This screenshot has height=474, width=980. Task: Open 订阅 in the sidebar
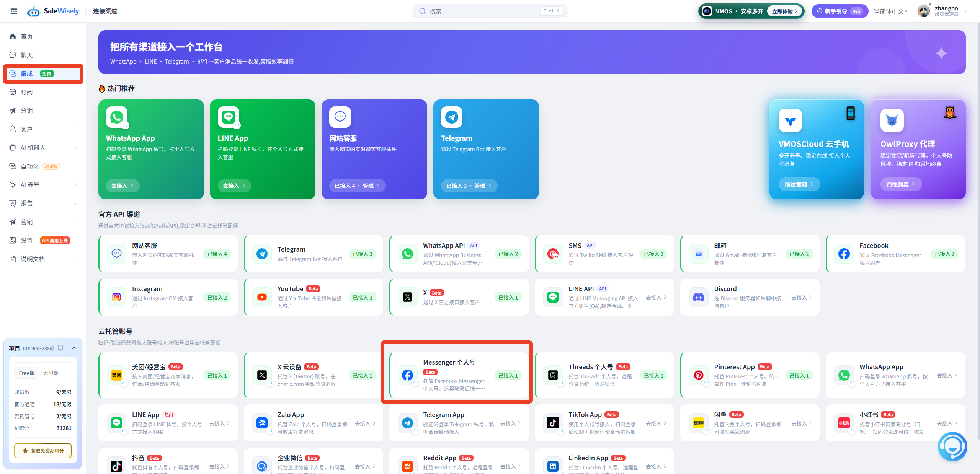click(x=43, y=92)
